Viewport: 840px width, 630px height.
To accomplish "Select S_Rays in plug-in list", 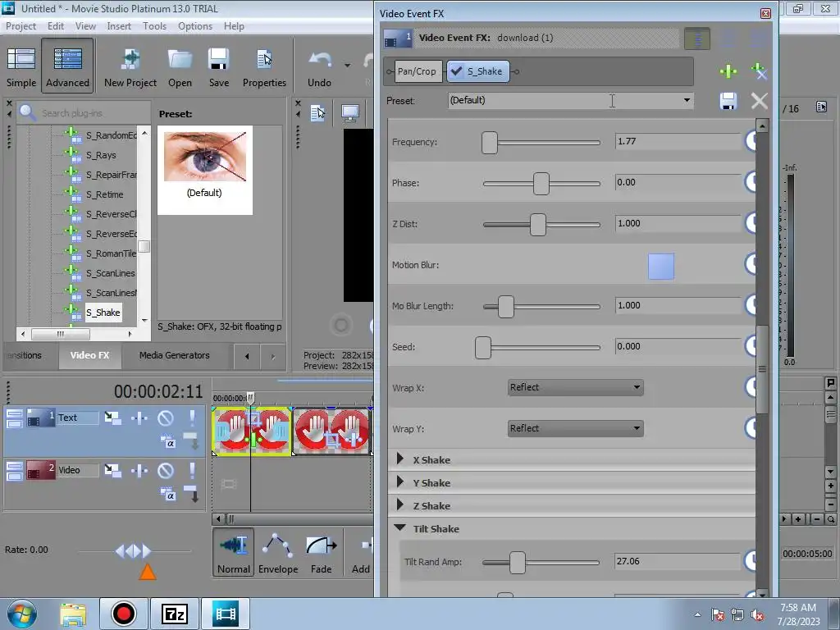I will pos(101,155).
